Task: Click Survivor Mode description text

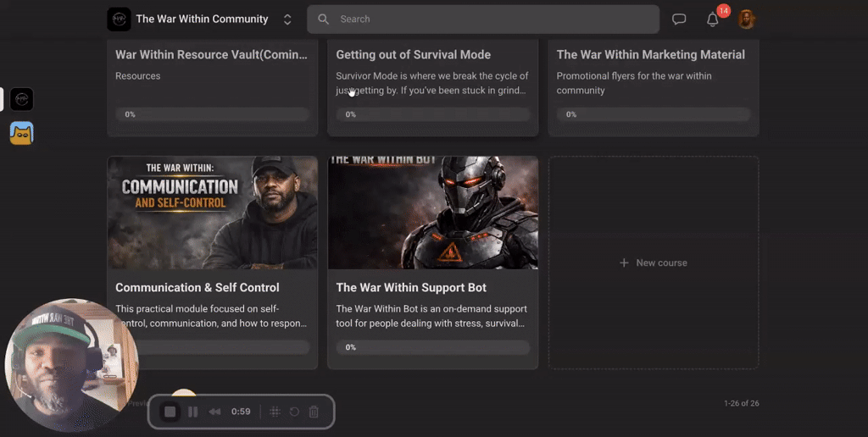Action: coord(431,83)
